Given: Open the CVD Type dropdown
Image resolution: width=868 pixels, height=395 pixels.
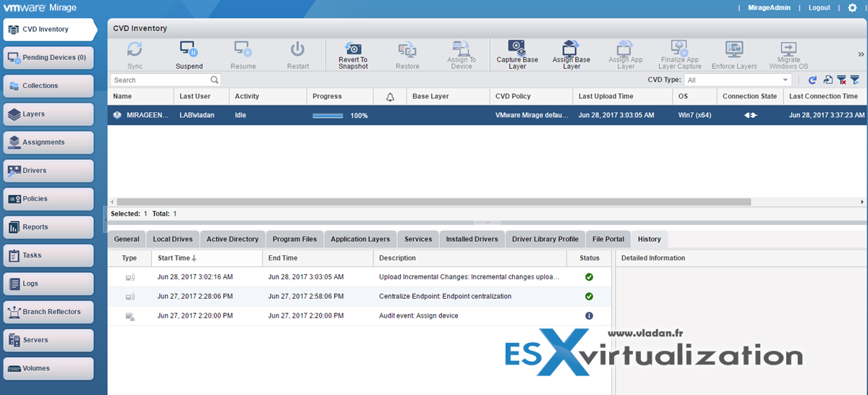Looking at the screenshot, I should pos(739,80).
